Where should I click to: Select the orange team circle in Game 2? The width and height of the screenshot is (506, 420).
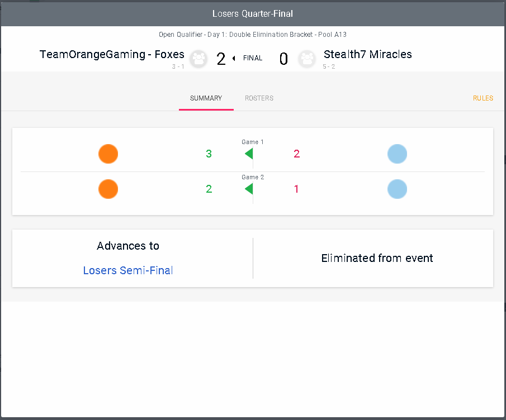(108, 189)
